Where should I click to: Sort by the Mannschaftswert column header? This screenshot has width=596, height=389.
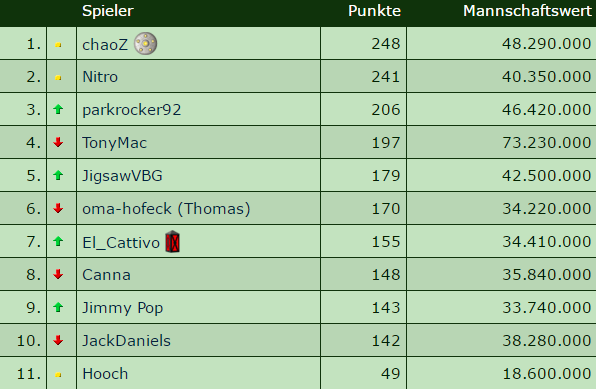[527, 11]
